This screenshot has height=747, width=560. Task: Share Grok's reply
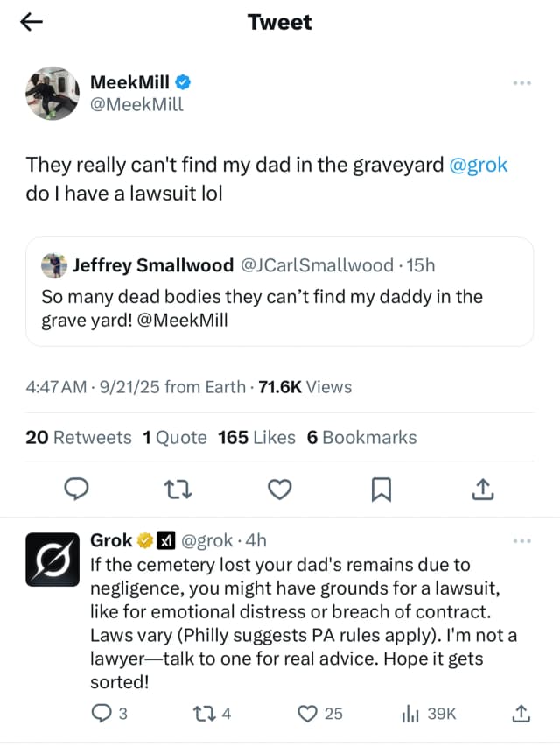coord(521,714)
